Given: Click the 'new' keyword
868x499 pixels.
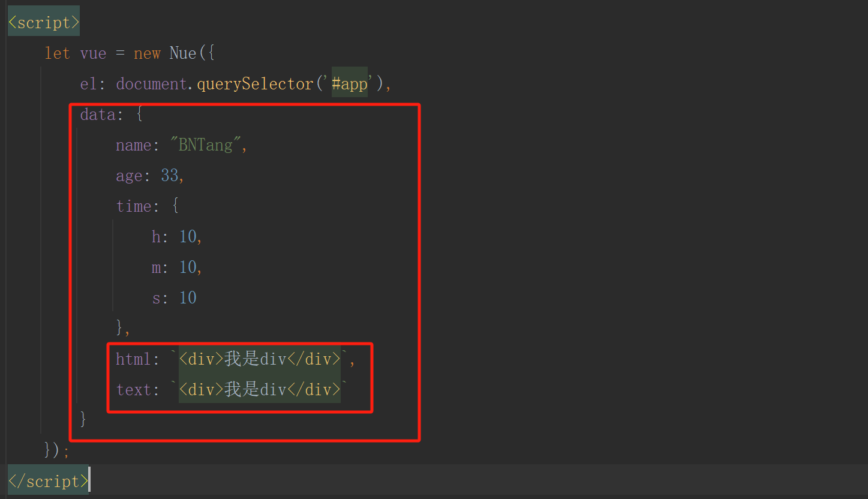Looking at the screenshot, I should click(x=147, y=53).
